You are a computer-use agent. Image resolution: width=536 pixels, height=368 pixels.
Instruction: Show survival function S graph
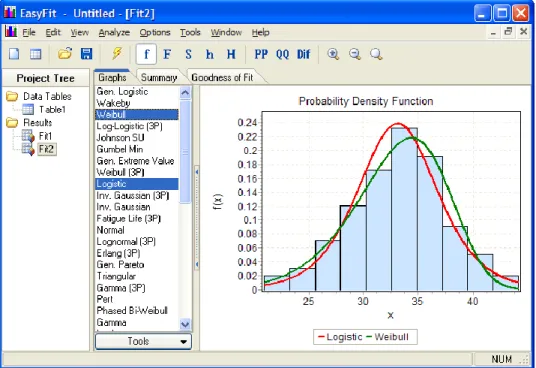[x=188, y=54]
